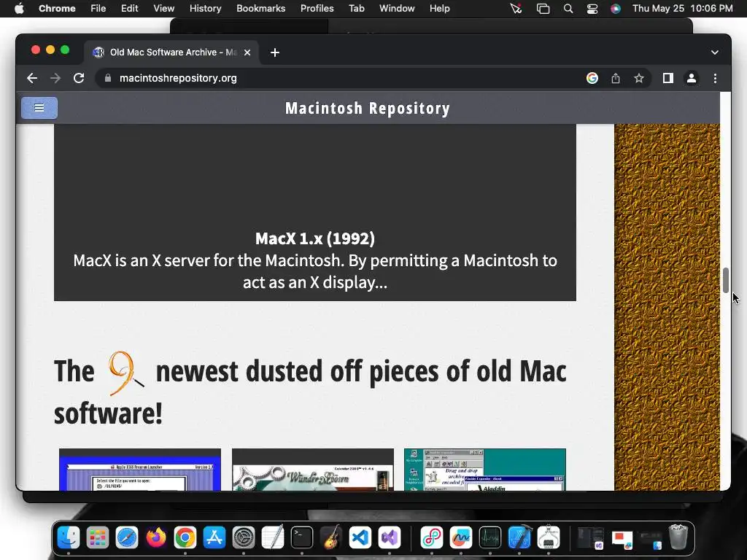
Task: Click the date and time clock
Action: coord(683,9)
